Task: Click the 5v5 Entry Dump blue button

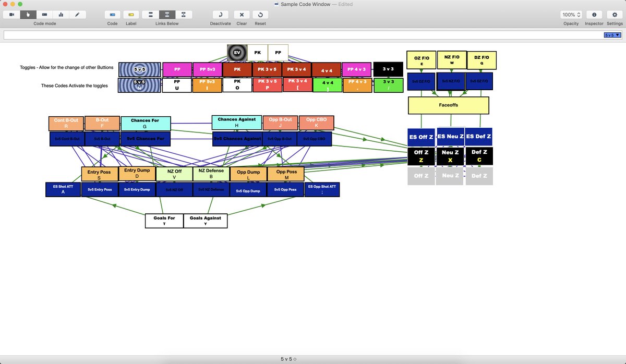Action: [x=137, y=189]
